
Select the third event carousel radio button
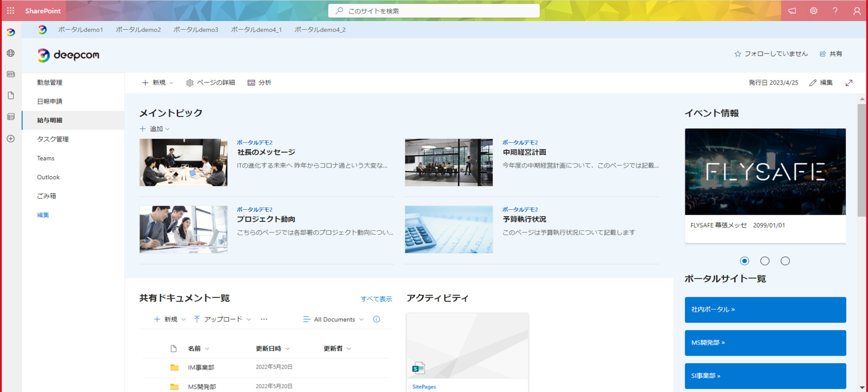[x=785, y=261]
